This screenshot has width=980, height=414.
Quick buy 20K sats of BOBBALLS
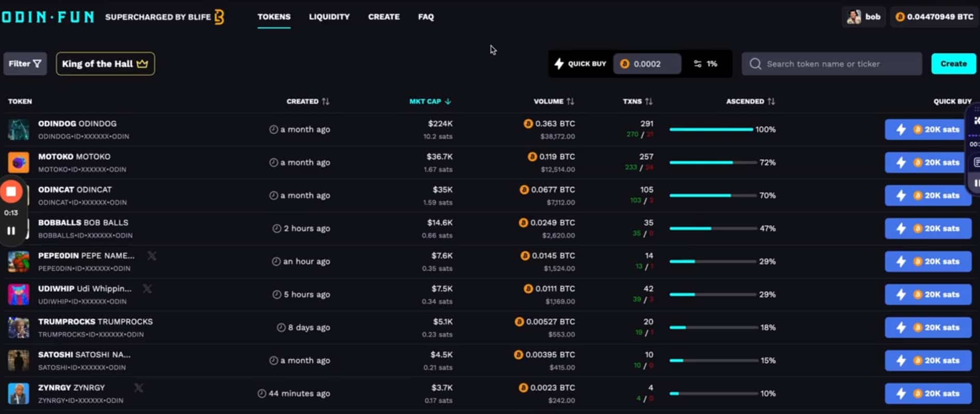tap(928, 229)
